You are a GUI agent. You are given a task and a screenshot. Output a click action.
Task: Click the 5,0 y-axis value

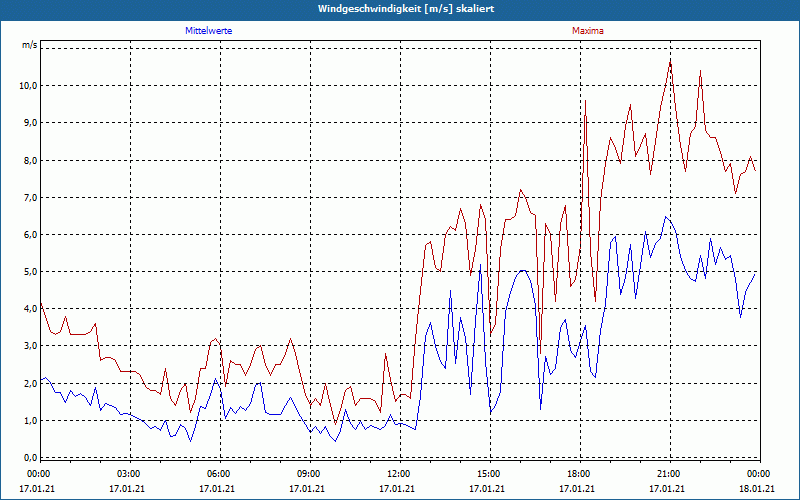point(30,271)
